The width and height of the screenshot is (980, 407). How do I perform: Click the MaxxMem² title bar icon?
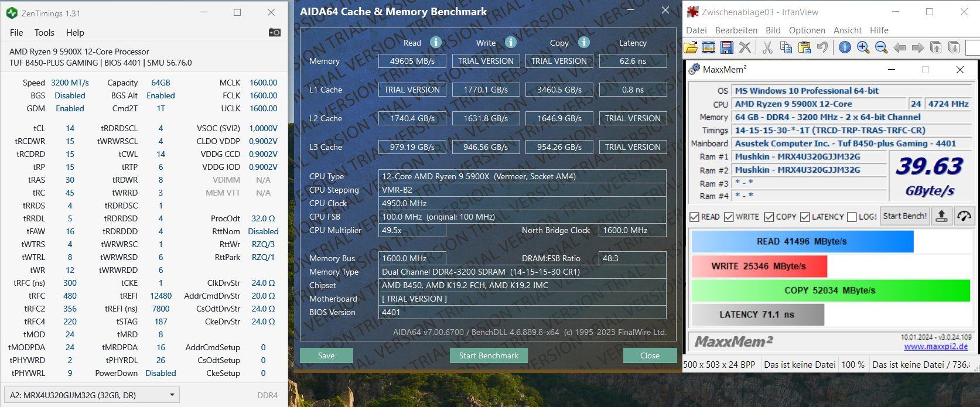(x=694, y=69)
